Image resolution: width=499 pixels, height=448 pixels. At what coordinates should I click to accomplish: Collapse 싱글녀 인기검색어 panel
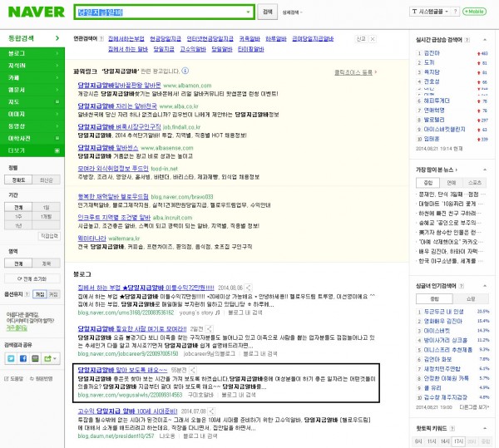click(x=485, y=286)
